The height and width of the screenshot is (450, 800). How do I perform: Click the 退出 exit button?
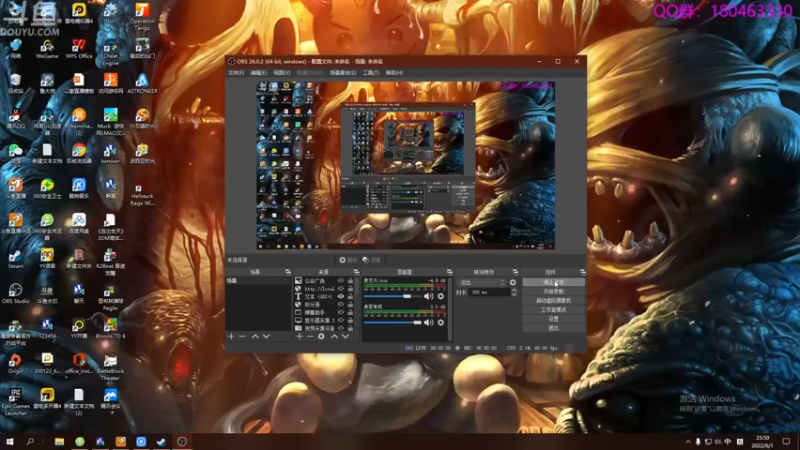tap(554, 328)
